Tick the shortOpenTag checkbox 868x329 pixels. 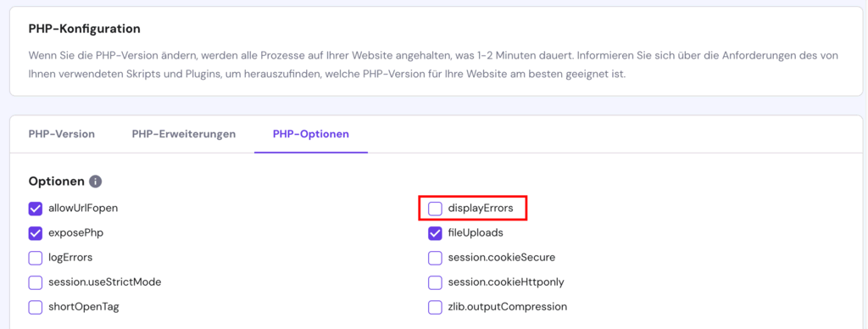point(36,307)
